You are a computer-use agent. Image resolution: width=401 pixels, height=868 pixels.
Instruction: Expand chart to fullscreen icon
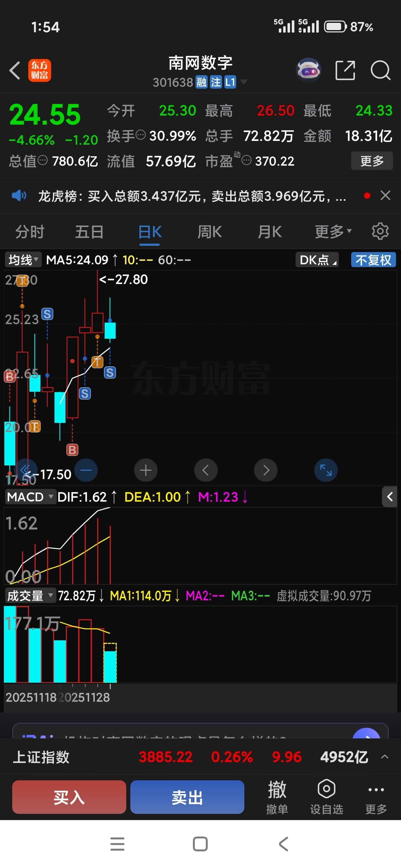click(326, 470)
